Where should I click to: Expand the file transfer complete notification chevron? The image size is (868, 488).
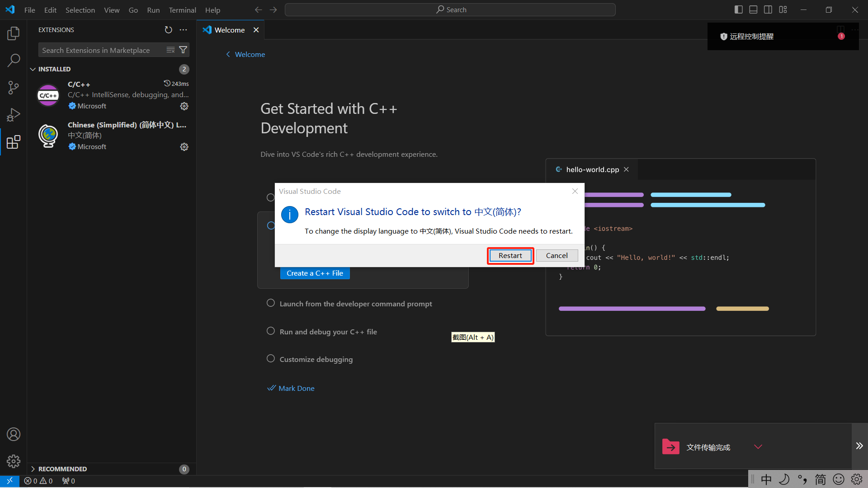click(x=758, y=447)
